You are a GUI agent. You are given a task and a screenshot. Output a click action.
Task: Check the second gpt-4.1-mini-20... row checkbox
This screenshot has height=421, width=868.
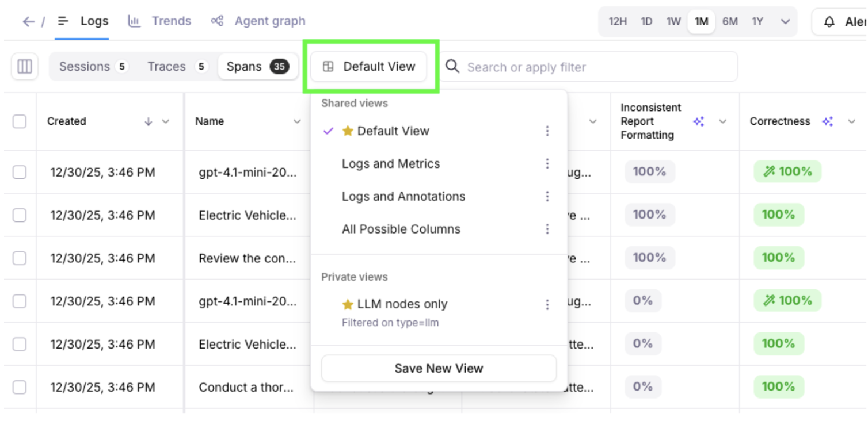20,301
